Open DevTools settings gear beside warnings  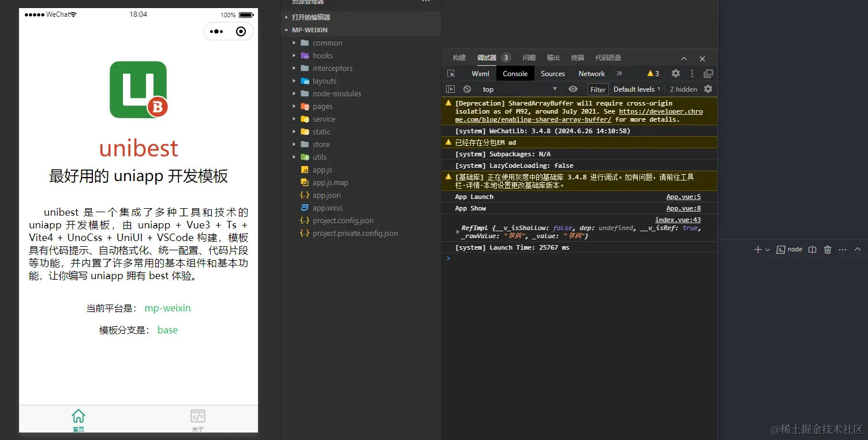pyautogui.click(x=676, y=74)
